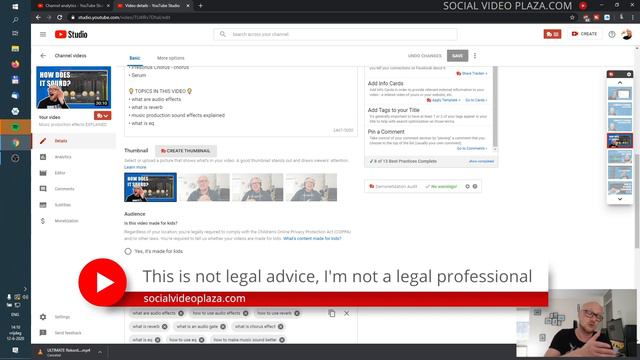Open the Monetization dollar icon
The height and width of the screenshot is (360, 640).
(43, 221)
